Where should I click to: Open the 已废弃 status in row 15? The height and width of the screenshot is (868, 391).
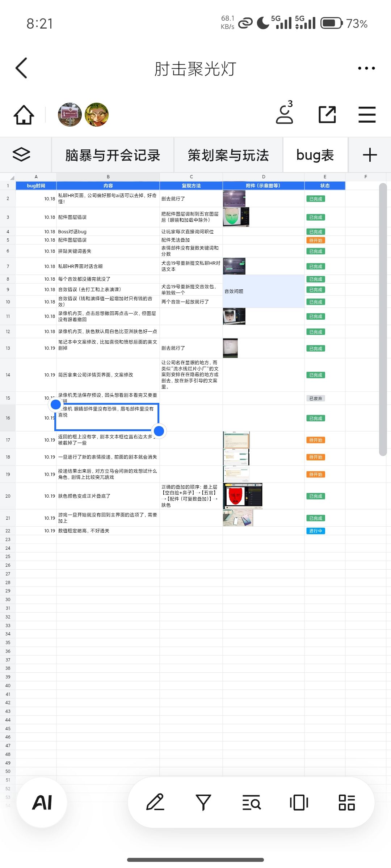[316, 398]
